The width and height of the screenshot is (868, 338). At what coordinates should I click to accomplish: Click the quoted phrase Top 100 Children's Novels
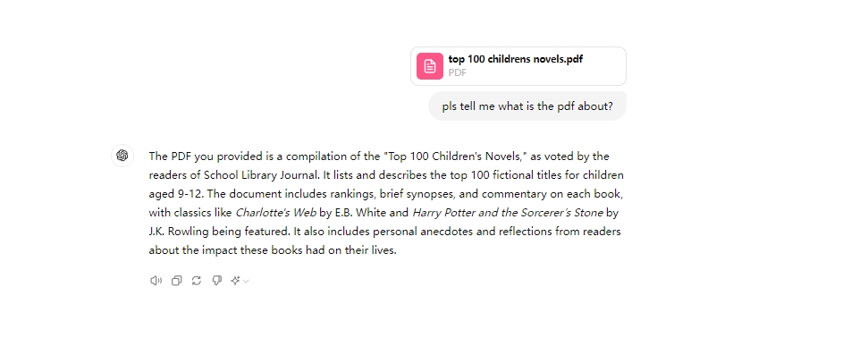454,156
